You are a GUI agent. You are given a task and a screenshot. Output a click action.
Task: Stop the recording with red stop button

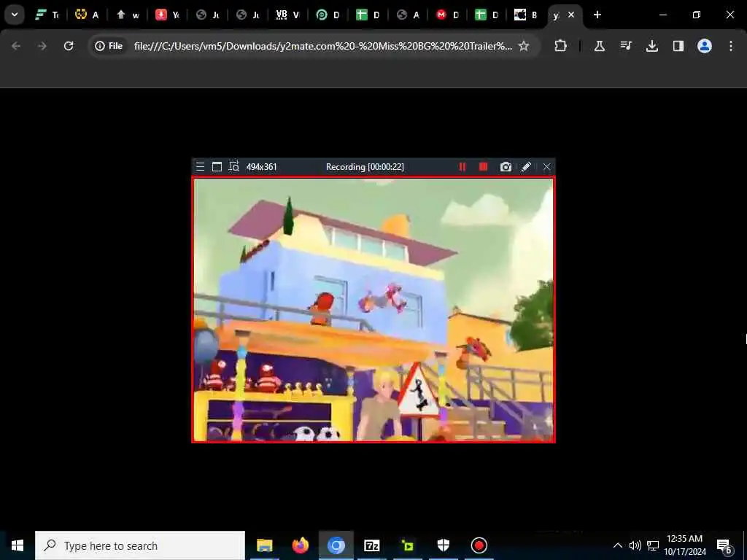[483, 167]
